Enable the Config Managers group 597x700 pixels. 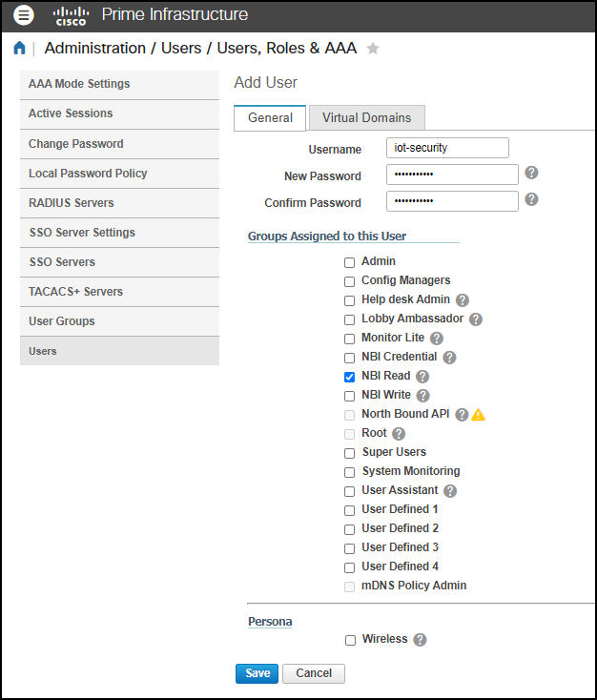point(350,281)
